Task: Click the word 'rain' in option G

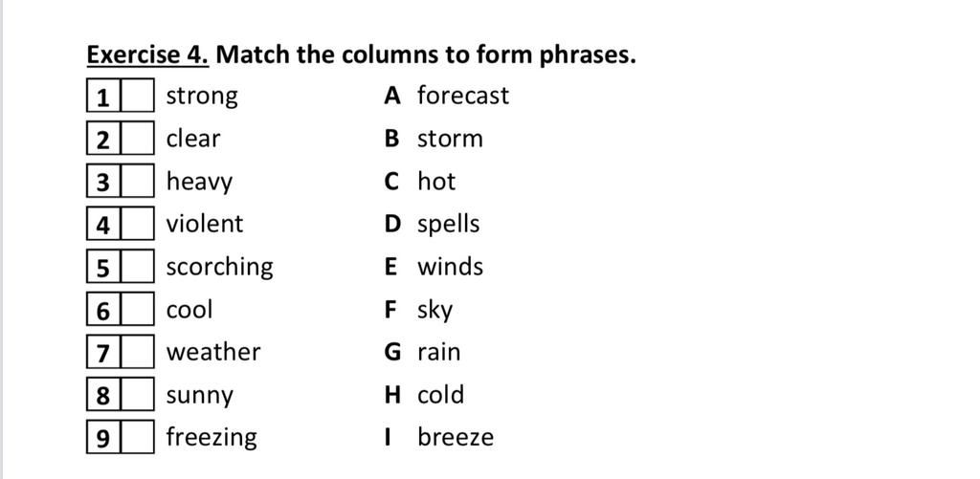Action: point(438,352)
